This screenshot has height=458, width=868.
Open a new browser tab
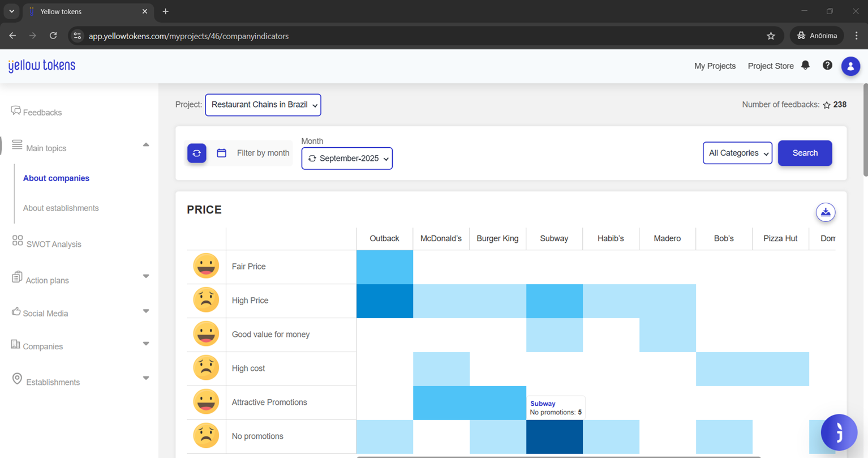point(166,11)
